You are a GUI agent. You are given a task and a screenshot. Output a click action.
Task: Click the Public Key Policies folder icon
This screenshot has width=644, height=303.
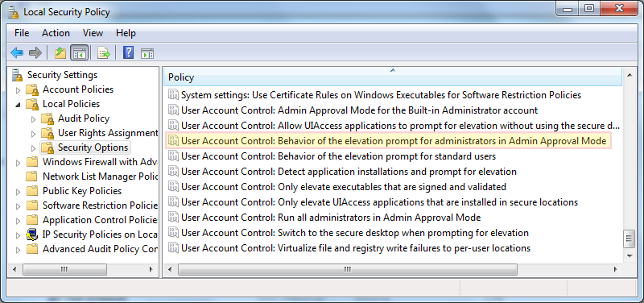(31, 191)
